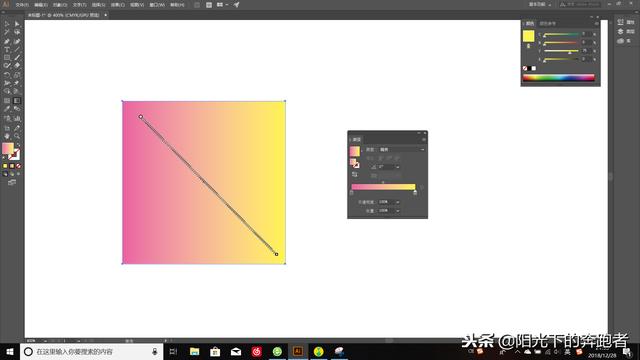The height and width of the screenshot is (360, 640).
Task: Open the gradient type dropdown
Action: (x=402, y=150)
